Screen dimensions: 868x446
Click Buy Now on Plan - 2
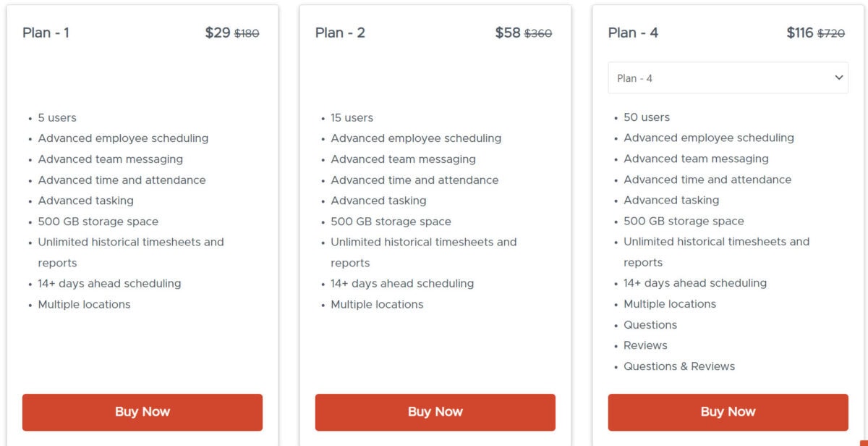pos(435,411)
